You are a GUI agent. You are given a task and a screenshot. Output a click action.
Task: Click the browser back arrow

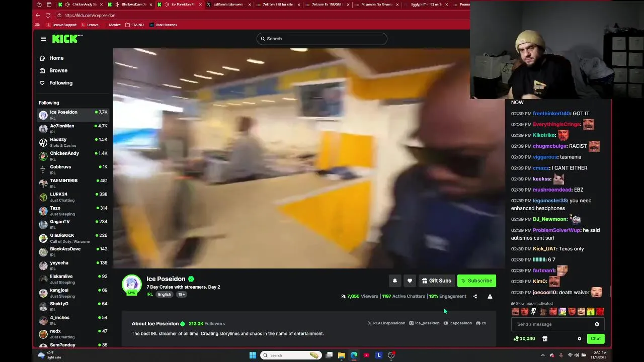38,15
